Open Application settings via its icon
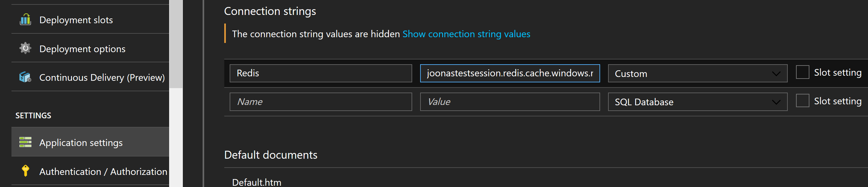Image resolution: width=868 pixels, height=187 pixels. pos(25,142)
